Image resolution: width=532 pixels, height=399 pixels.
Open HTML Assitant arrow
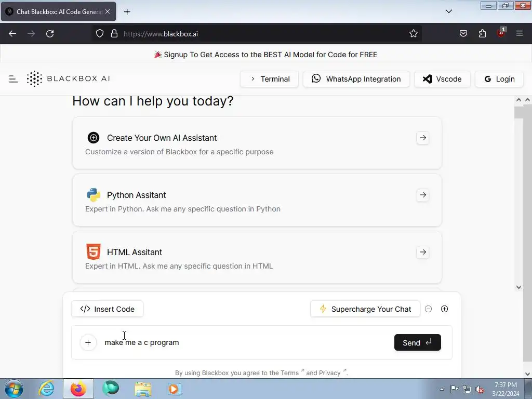click(x=423, y=252)
